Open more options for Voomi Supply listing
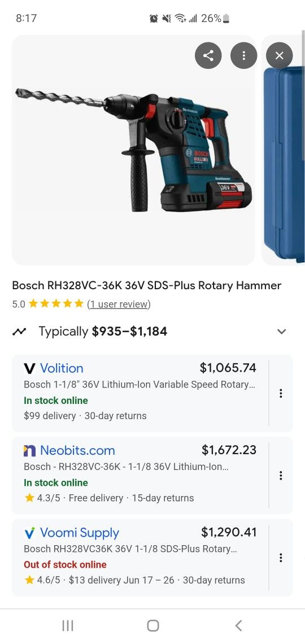Viewport: 305px width, 644px height. point(281,558)
